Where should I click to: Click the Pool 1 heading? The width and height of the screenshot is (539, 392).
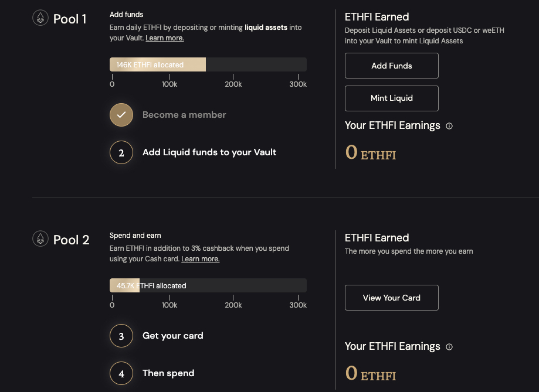(70, 19)
